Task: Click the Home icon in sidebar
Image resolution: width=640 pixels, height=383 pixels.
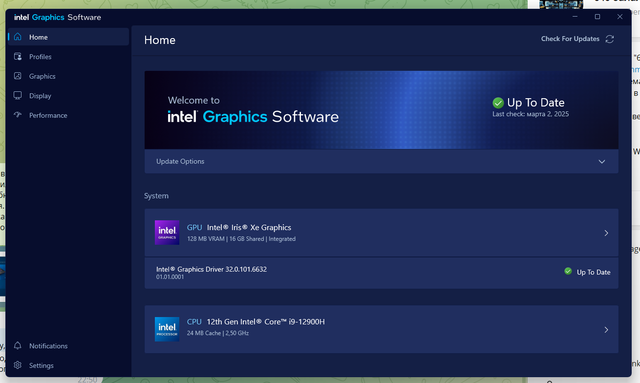Action: click(18, 37)
